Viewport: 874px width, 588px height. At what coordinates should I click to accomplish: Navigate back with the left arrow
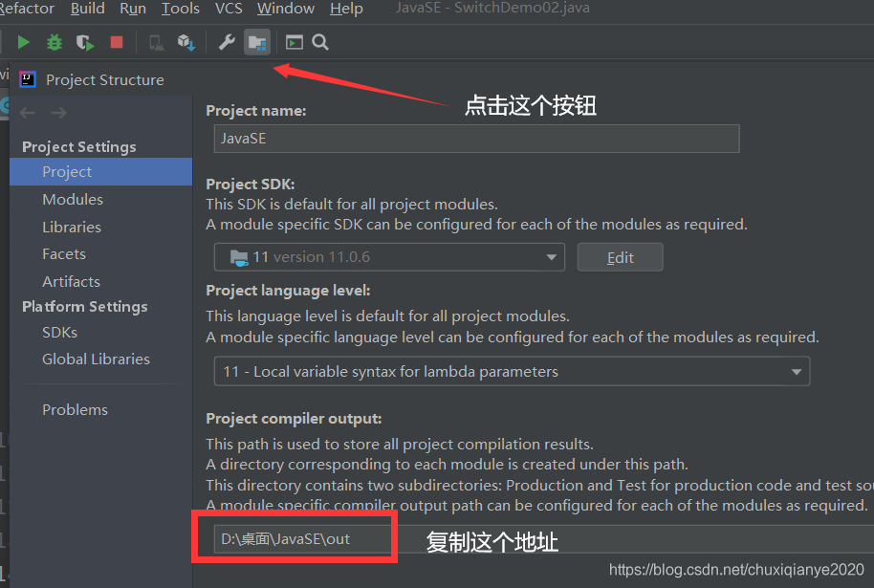28,113
